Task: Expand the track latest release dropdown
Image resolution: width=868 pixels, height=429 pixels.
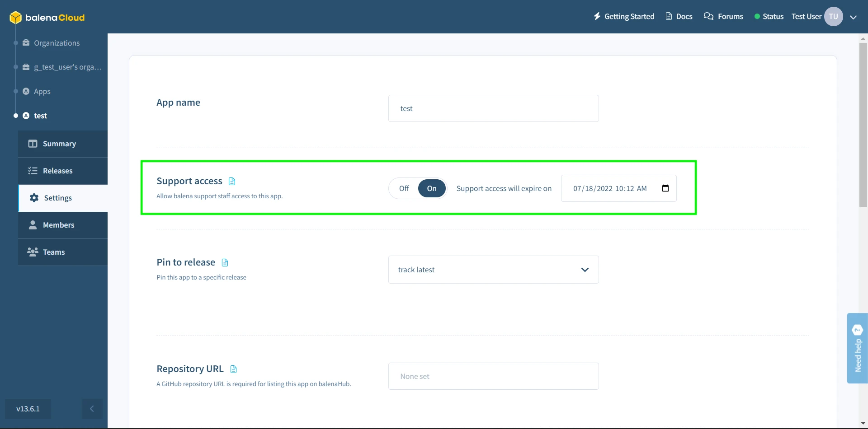Action: coord(585,269)
